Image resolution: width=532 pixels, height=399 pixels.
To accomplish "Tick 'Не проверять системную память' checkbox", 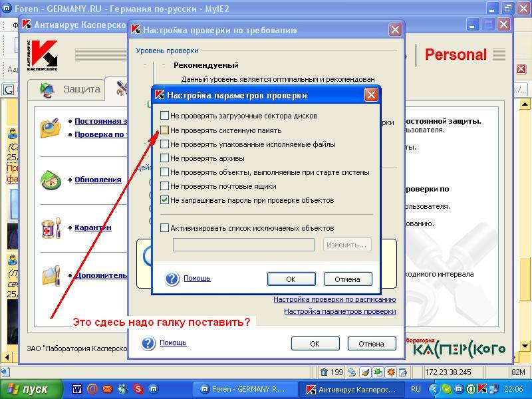I will (164, 130).
